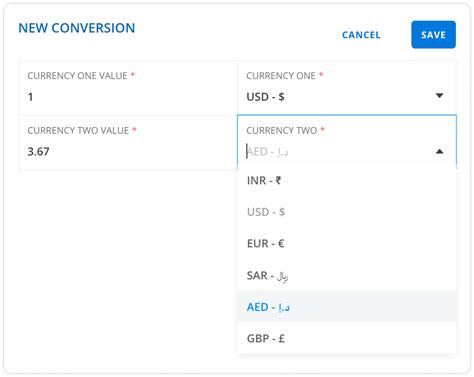Select the highlighted AED option

347,307
